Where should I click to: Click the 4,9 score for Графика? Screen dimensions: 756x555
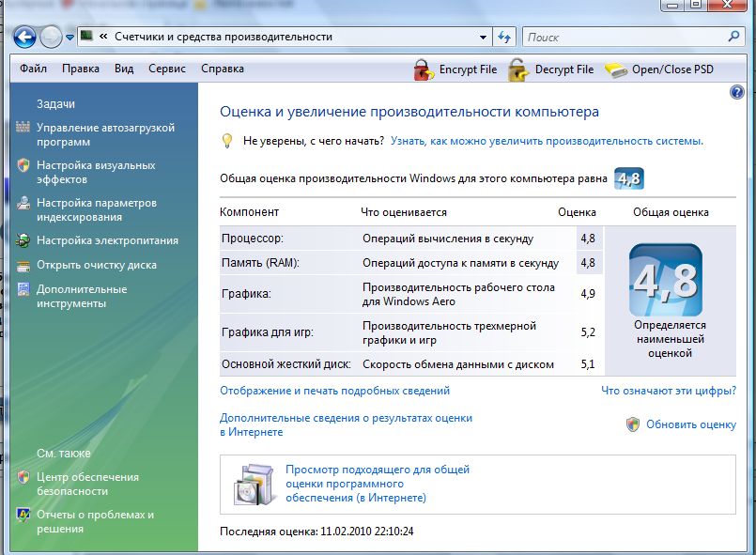pos(588,294)
